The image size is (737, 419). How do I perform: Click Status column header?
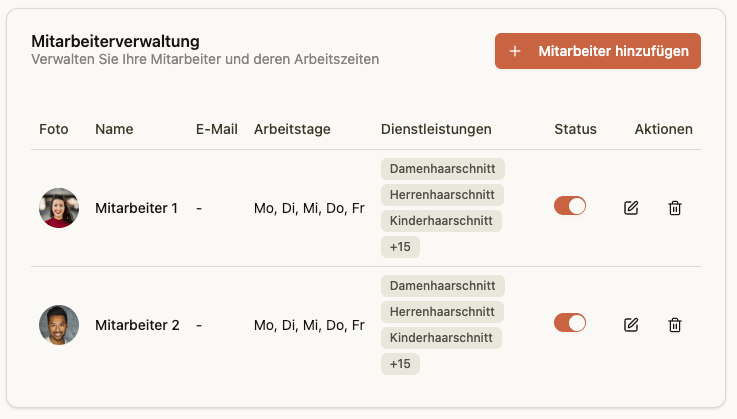(x=575, y=129)
